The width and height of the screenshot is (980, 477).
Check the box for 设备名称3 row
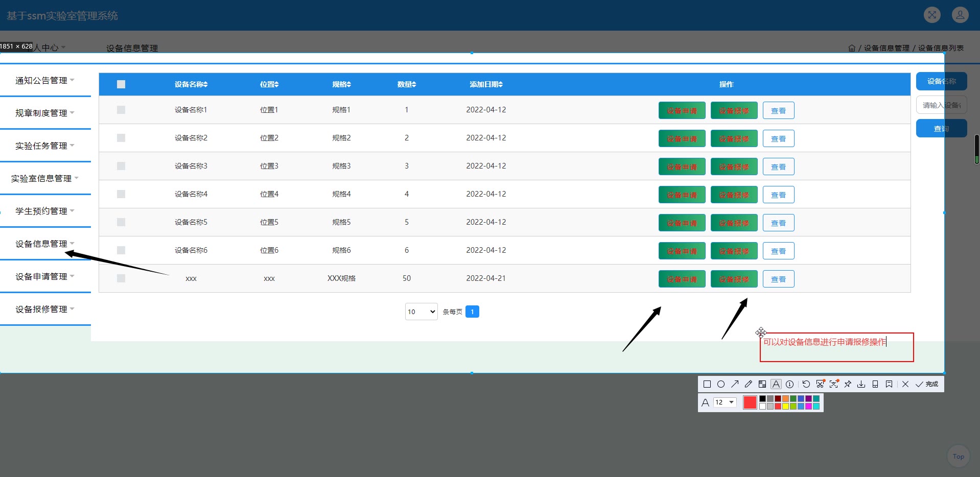(x=121, y=166)
